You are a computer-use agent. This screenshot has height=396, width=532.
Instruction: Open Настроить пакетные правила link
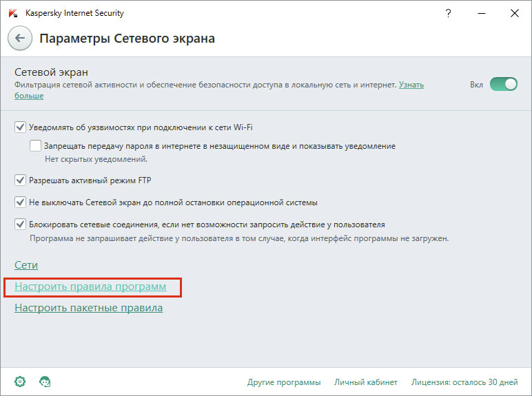point(89,308)
